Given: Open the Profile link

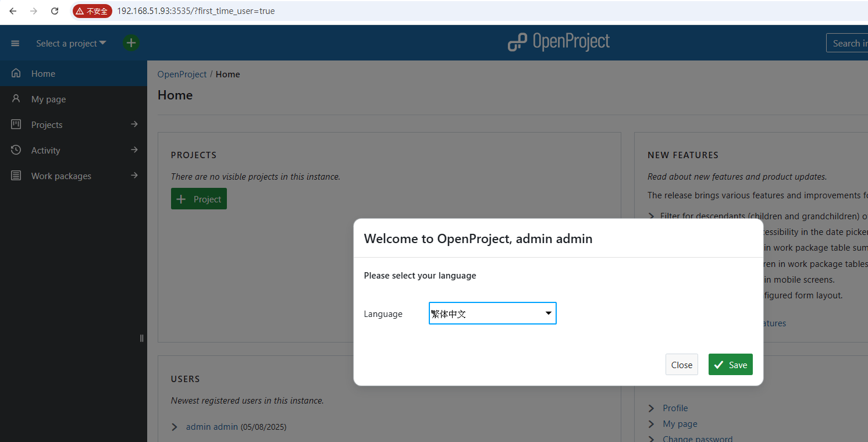Looking at the screenshot, I should pyautogui.click(x=675, y=408).
